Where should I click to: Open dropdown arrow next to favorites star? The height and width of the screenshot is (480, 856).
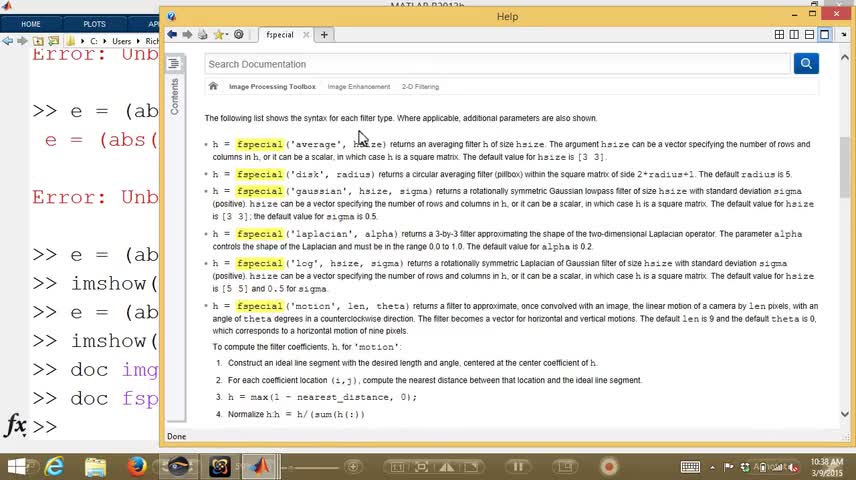[x=227, y=35]
